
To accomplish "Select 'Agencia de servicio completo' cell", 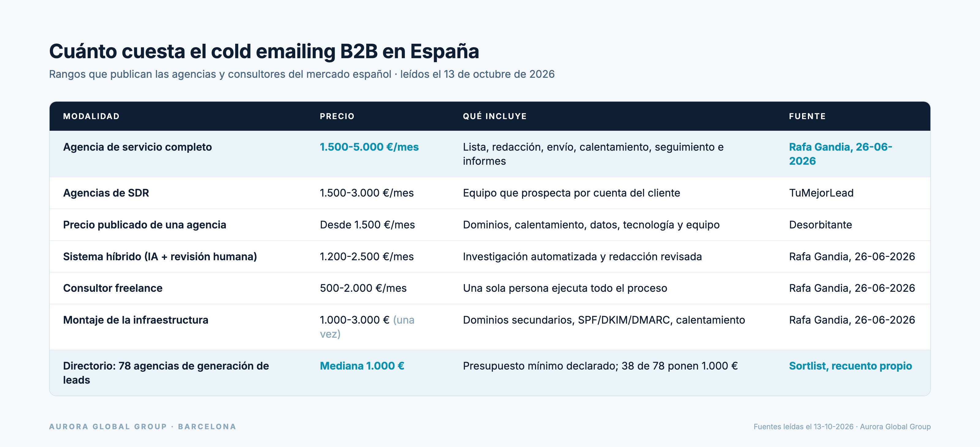I will [x=137, y=147].
